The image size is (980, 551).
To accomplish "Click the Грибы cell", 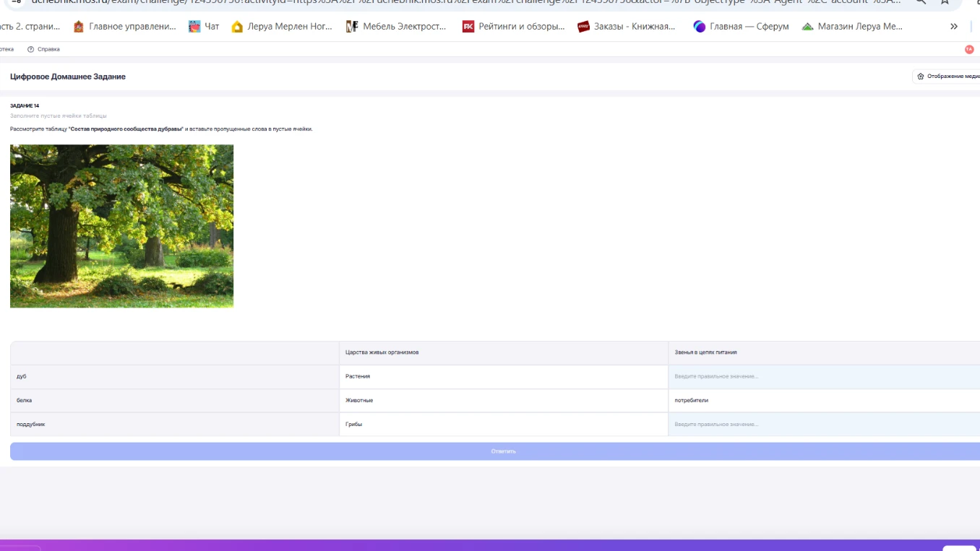I will point(503,424).
